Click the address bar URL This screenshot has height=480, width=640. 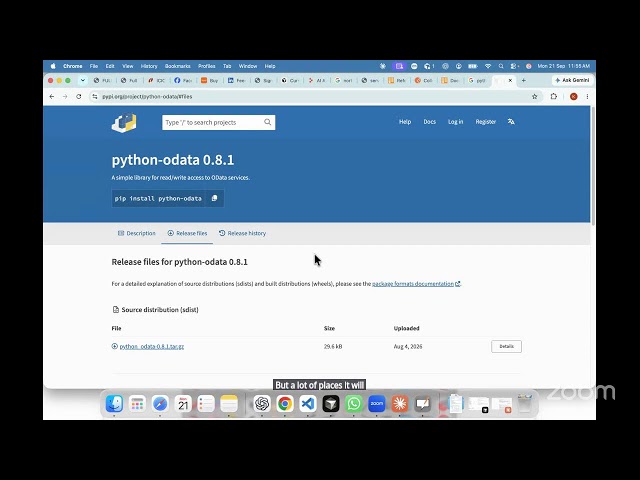[x=147, y=97]
